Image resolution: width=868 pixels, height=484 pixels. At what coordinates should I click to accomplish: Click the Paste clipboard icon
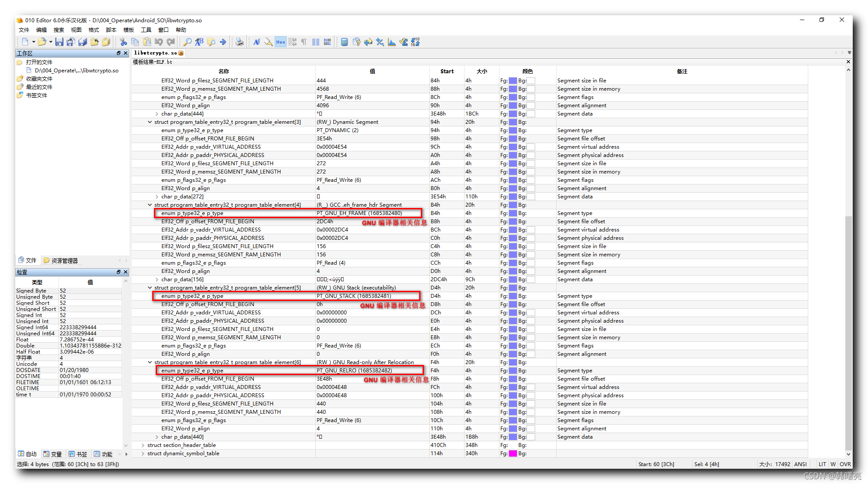tap(147, 42)
